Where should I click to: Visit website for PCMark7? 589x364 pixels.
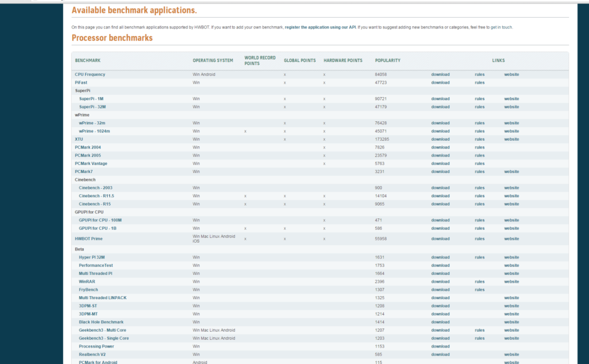pos(511,172)
